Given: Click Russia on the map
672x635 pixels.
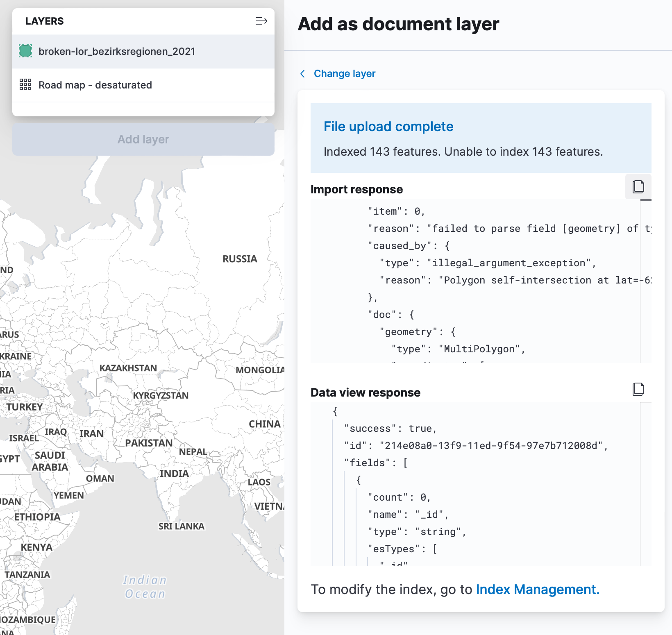Looking at the screenshot, I should click(x=240, y=259).
